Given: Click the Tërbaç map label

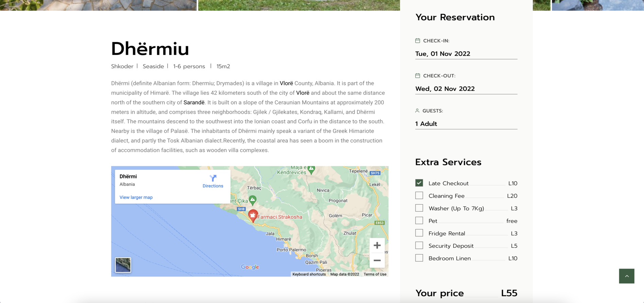Looking at the screenshot, I should [x=254, y=188].
